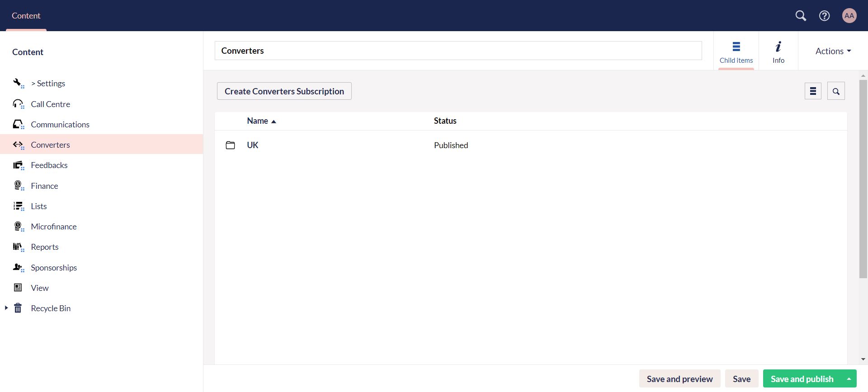Click the Communications node icon
The image size is (868, 392).
pos(18,124)
